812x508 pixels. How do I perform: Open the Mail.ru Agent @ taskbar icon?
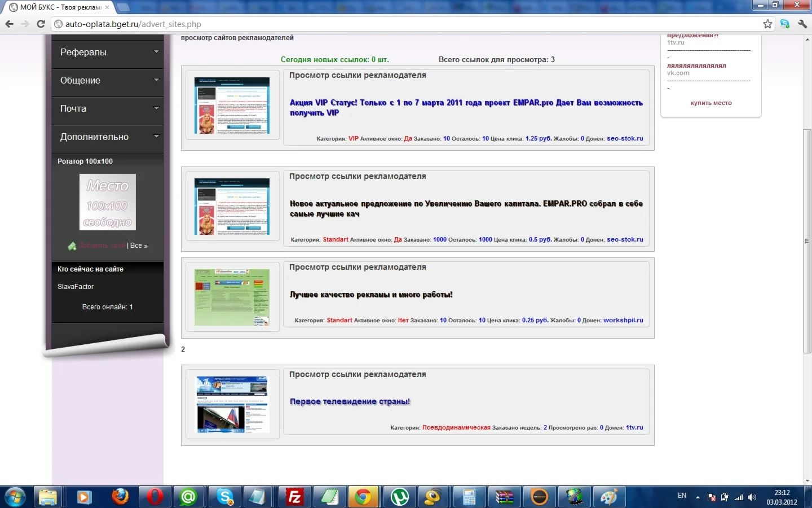tap(189, 497)
